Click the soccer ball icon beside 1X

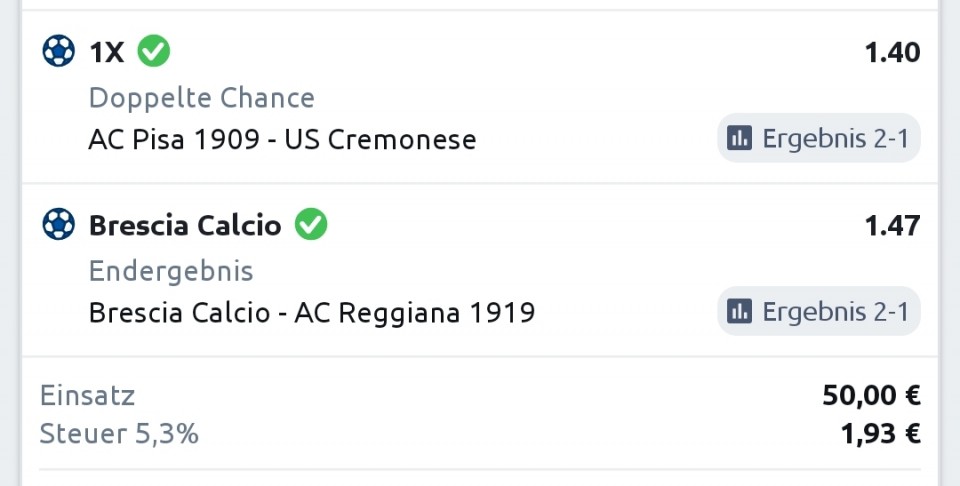click(59, 51)
